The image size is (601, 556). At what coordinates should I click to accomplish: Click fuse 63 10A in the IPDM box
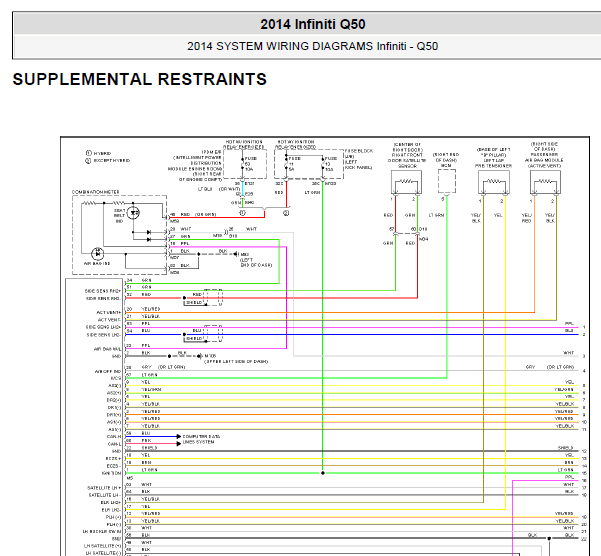click(249, 164)
